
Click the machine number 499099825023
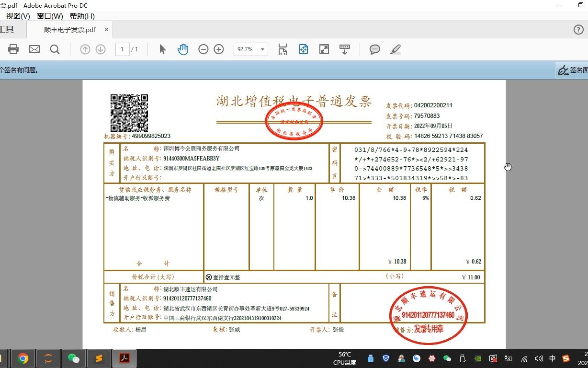pos(151,136)
